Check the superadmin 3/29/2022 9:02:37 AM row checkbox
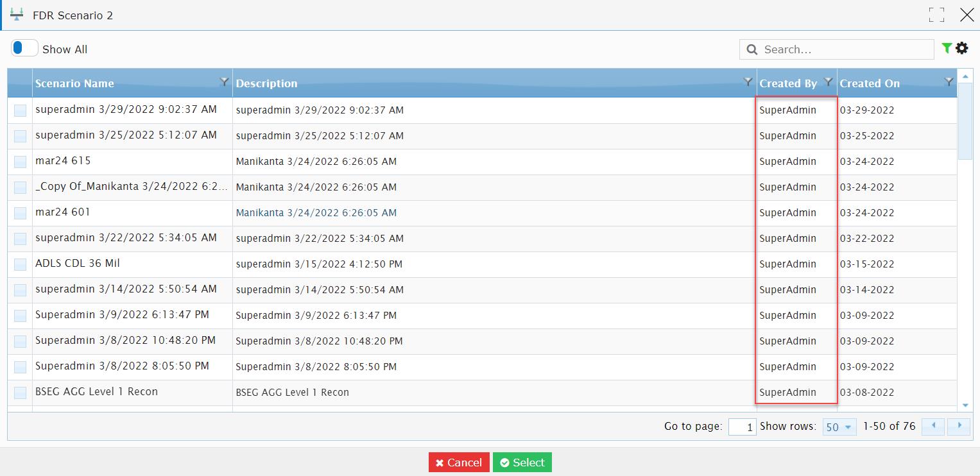This screenshot has height=476, width=980. [20, 110]
